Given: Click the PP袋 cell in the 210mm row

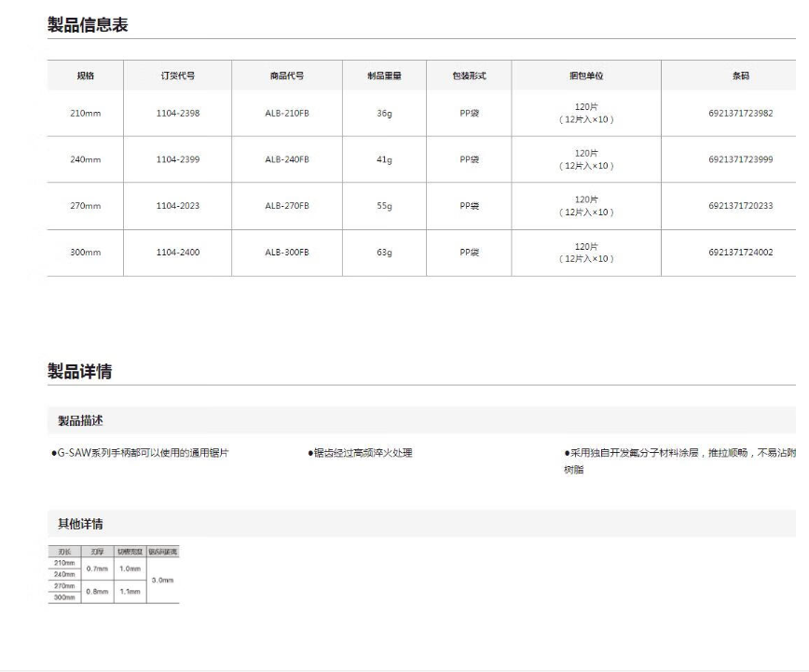Looking at the screenshot, I should (x=470, y=114).
